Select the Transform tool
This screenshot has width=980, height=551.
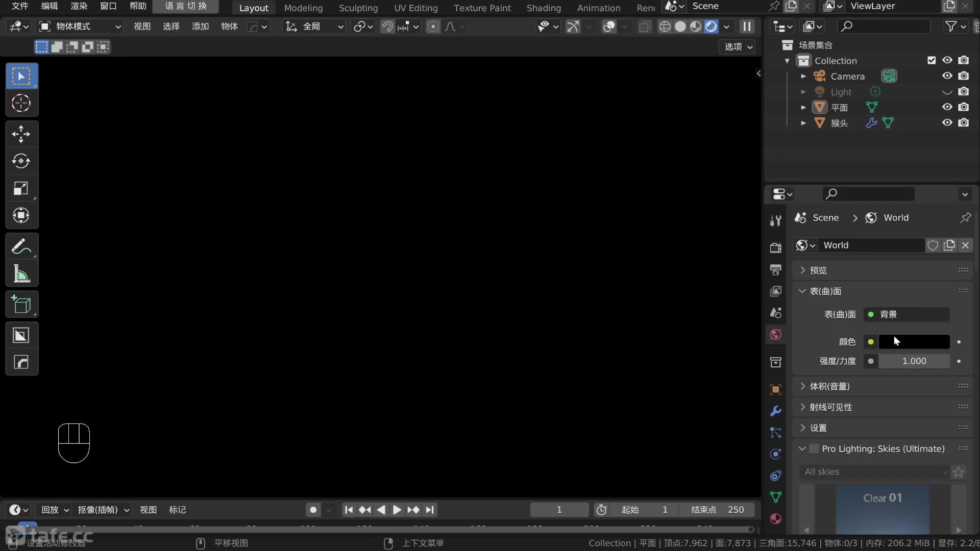point(21,215)
